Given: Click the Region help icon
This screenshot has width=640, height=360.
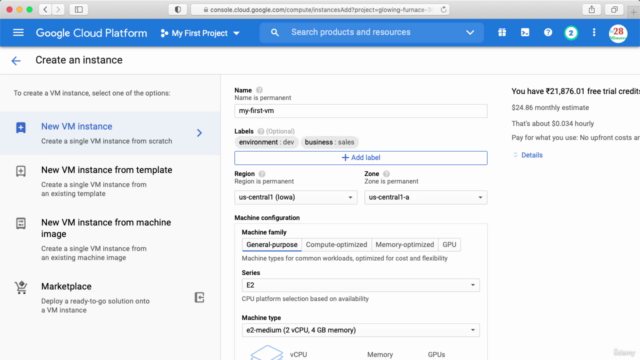Looking at the screenshot, I should 262,174.
